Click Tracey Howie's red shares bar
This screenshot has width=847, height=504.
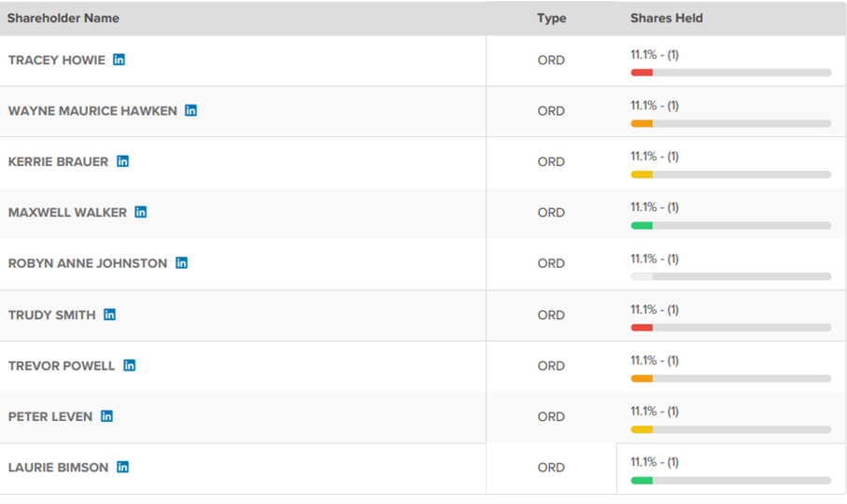[x=642, y=73]
